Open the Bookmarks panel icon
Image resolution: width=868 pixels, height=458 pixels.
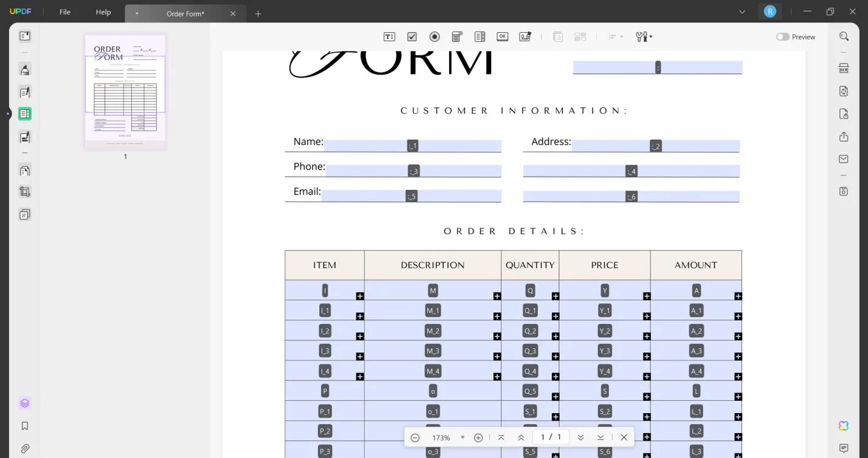coord(25,426)
